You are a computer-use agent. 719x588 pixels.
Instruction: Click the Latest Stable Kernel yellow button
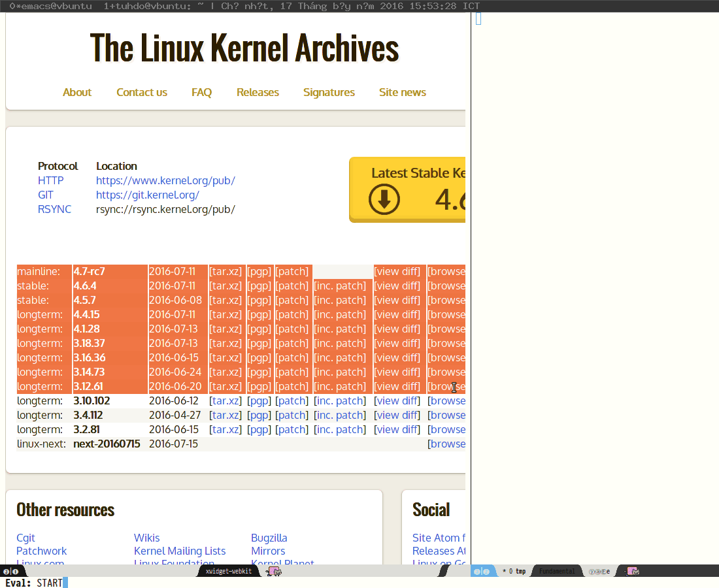(x=407, y=189)
